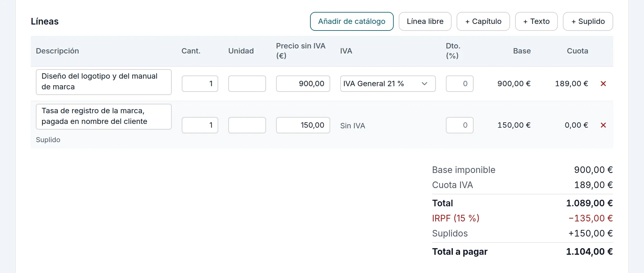This screenshot has height=273, width=644.
Task: Click unit field of Suplido line
Action: (x=247, y=125)
